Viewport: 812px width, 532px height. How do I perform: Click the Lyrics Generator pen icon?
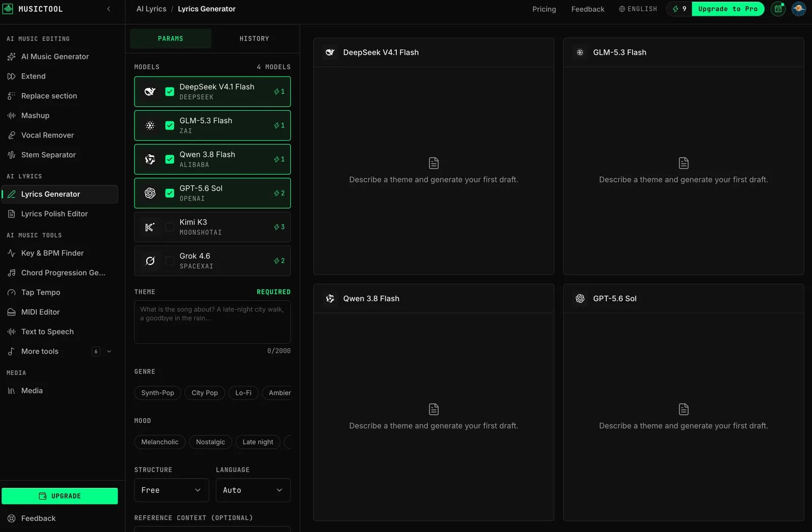[11, 194]
